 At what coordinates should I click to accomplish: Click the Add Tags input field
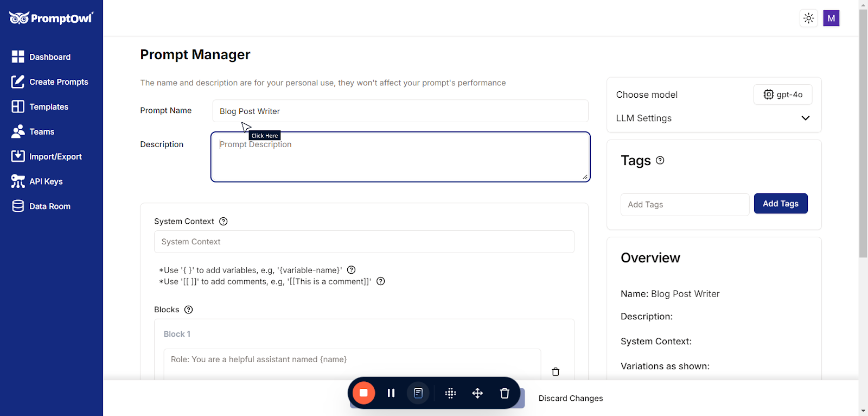click(x=685, y=205)
